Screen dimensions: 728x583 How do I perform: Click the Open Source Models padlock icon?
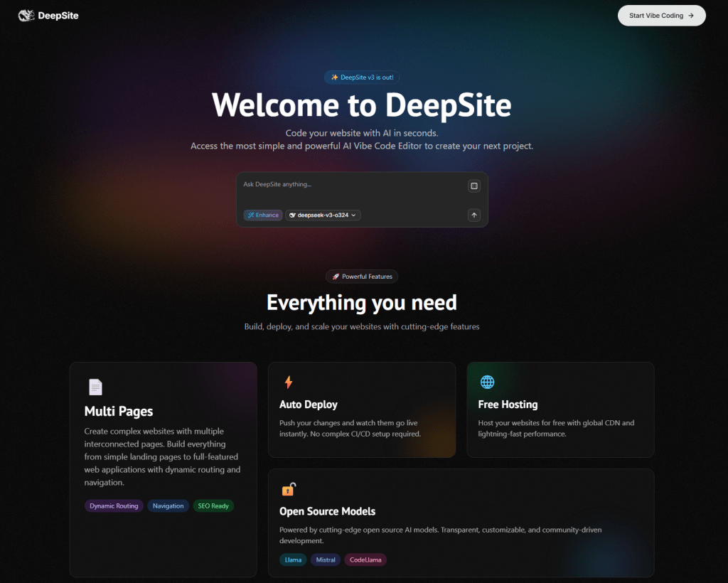click(288, 489)
